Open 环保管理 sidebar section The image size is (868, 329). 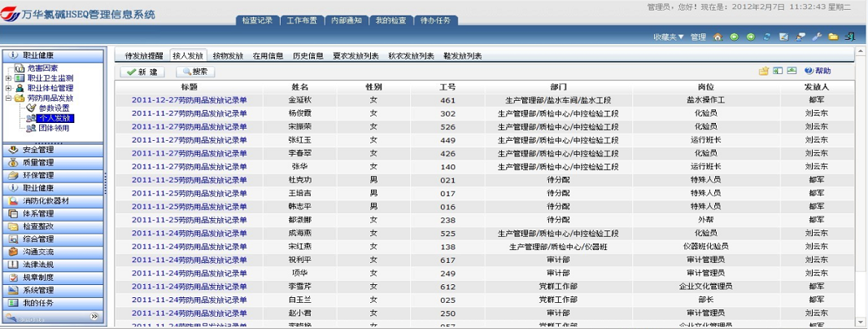pyautogui.click(x=53, y=176)
